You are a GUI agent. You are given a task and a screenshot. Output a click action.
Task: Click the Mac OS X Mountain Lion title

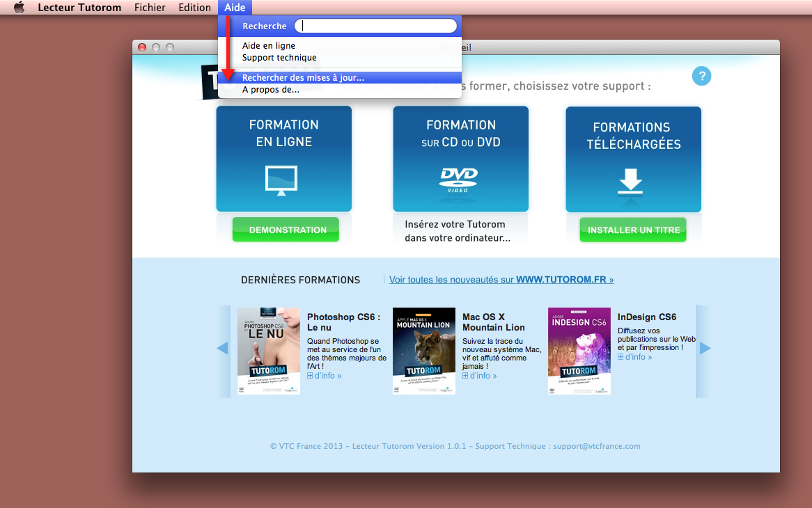[494, 322]
